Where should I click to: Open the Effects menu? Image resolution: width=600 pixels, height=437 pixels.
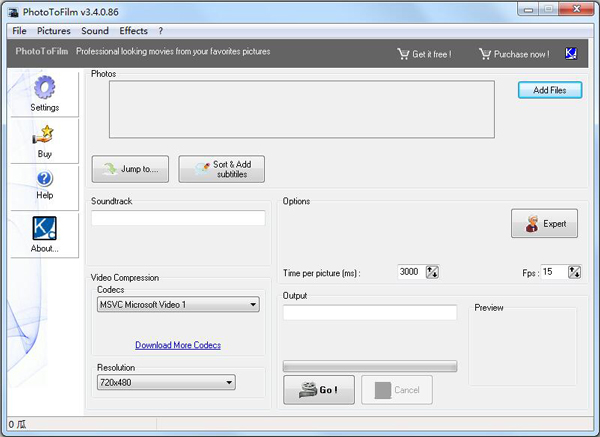[133, 31]
